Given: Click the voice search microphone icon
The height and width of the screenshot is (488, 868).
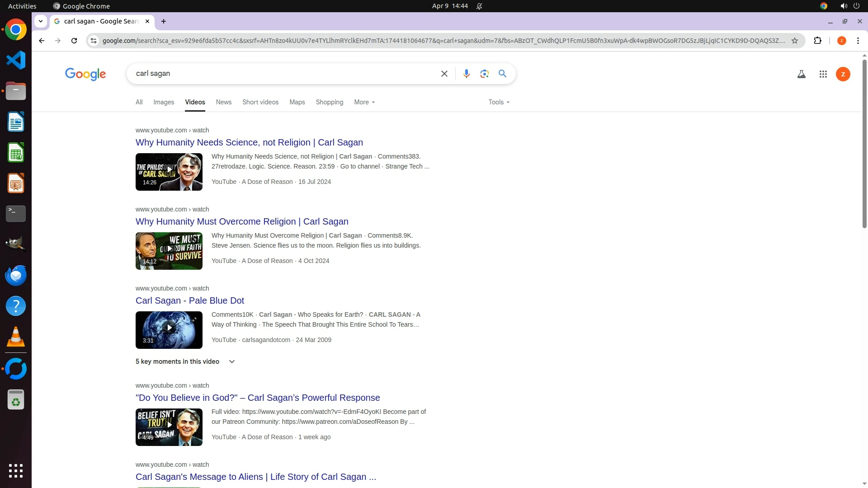Looking at the screenshot, I should point(466,74).
